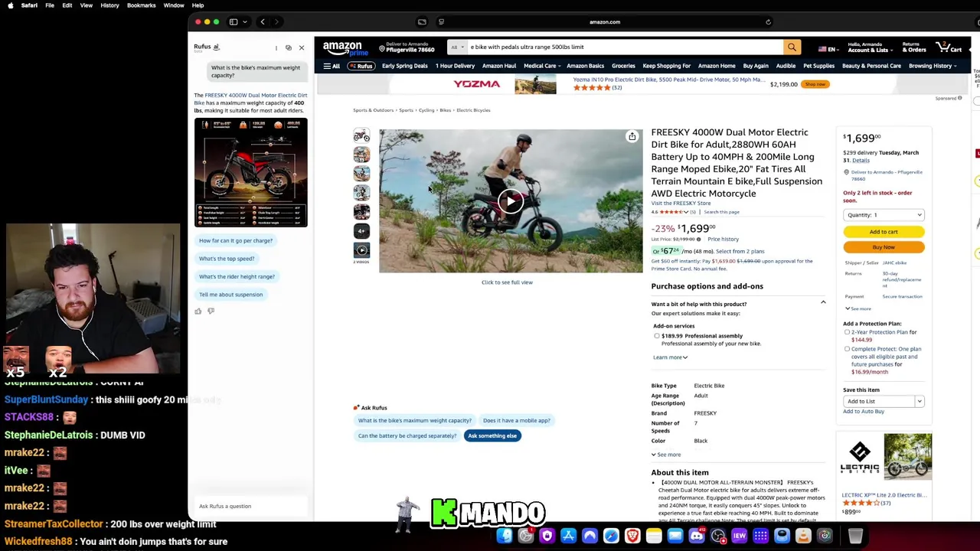The height and width of the screenshot is (551, 980).
Task: Click the Amazon search input field
Action: pos(624,47)
